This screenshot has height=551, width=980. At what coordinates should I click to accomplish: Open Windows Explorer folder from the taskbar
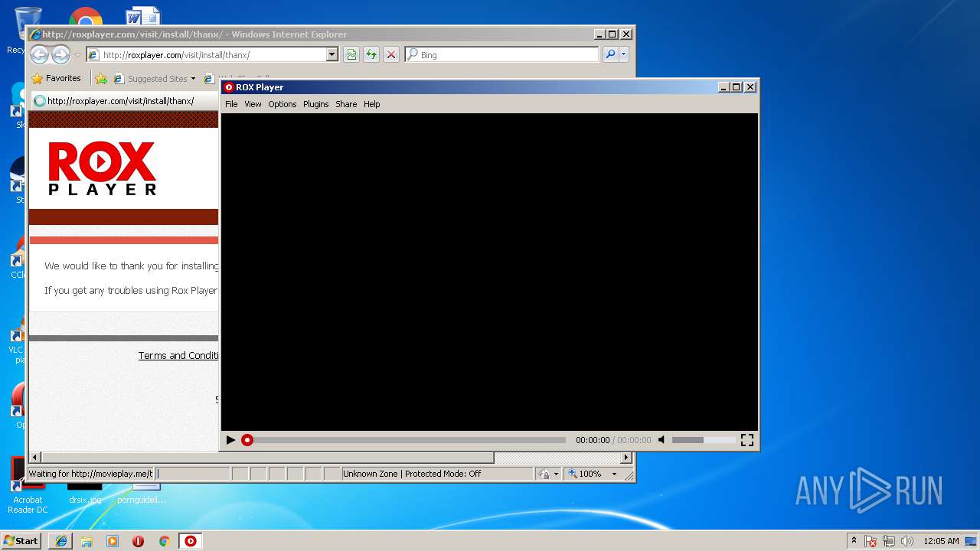coord(87,541)
